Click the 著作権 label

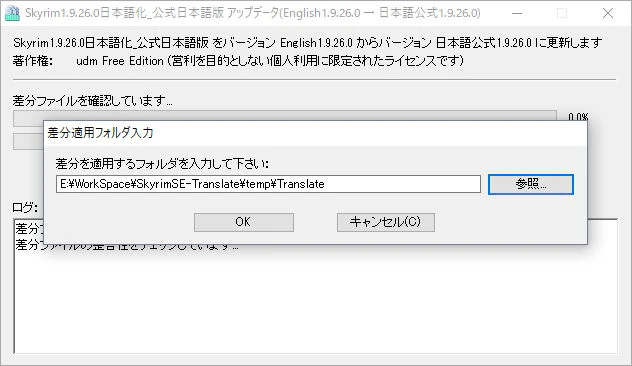point(33,61)
